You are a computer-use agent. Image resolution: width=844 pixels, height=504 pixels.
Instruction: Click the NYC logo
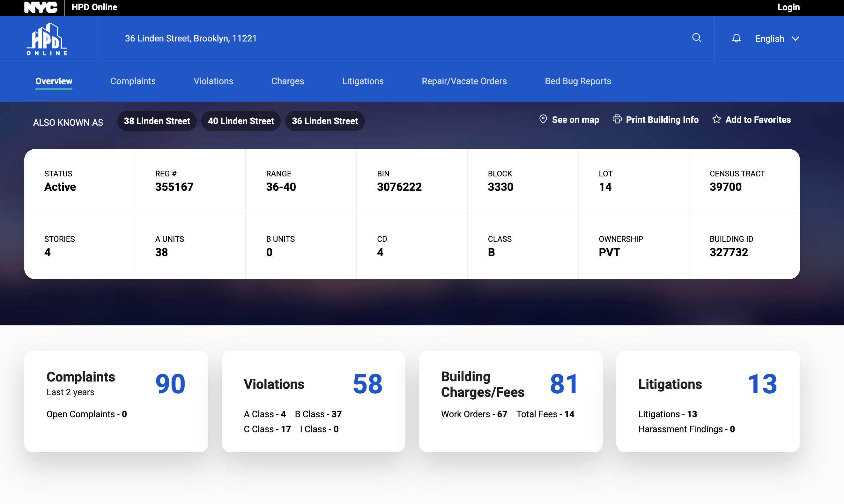[41, 7]
